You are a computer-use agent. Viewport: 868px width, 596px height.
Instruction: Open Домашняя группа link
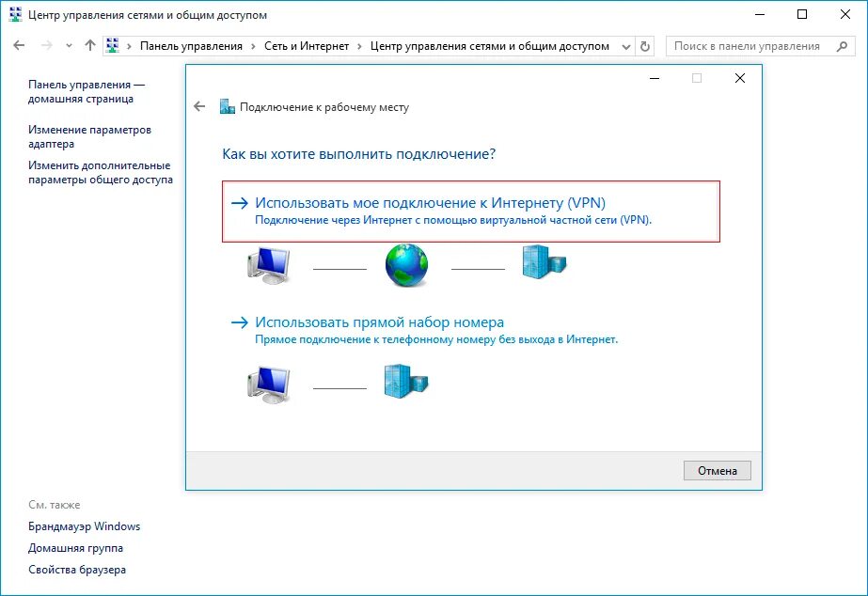pyautogui.click(x=75, y=548)
